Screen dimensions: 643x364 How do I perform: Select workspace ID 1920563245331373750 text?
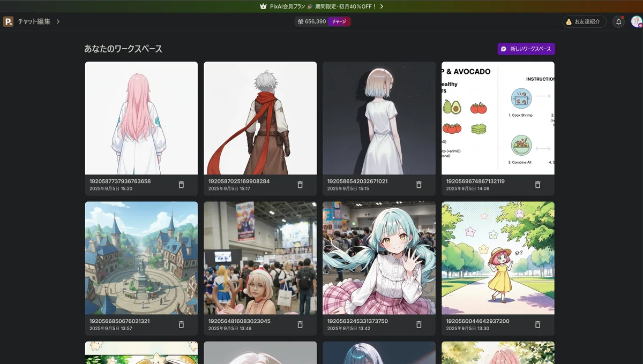(357, 321)
